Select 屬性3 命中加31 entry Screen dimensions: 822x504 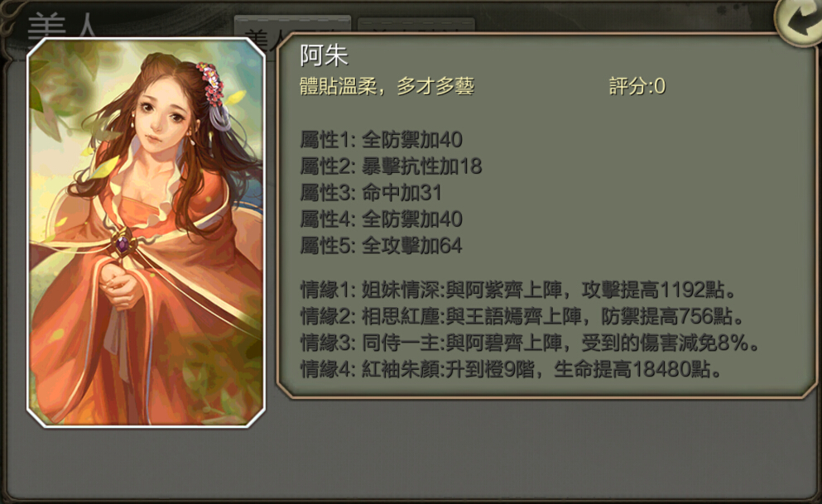371,194
